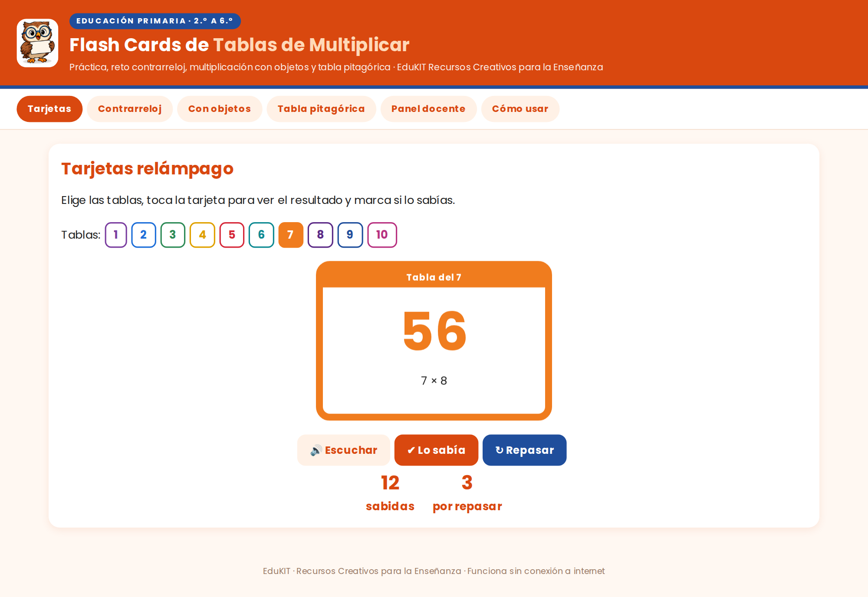Click the Repasar button
The height and width of the screenshot is (597, 868).
click(524, 450)
